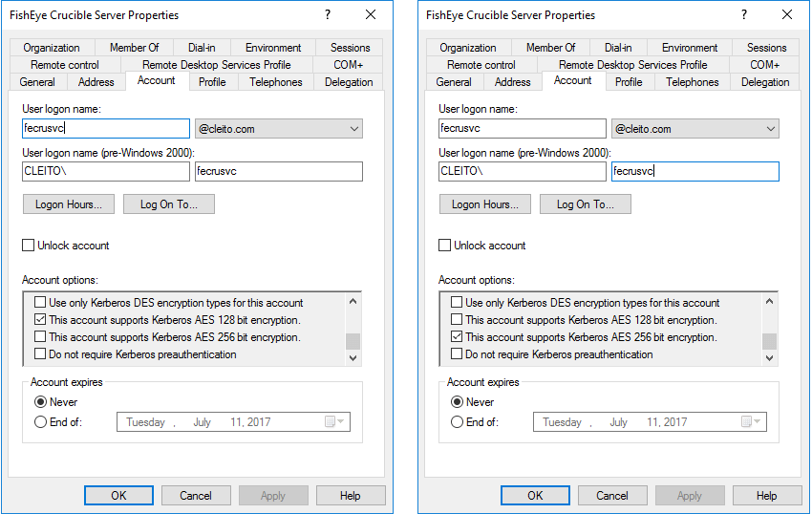
Task: Click the account options scroll-up arrow in right dialog
Action: click(x=770, y=301)
